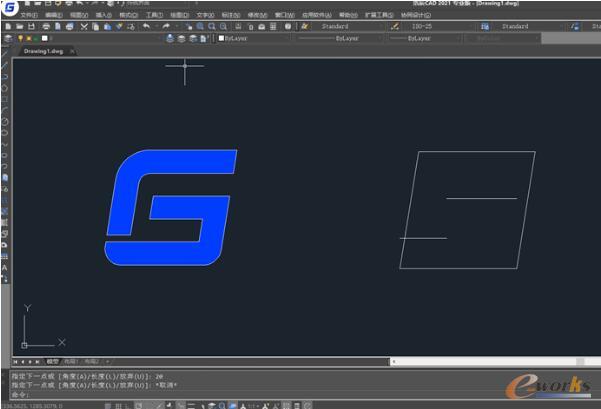Click the Dimension Style icon
This screenshot has height=409, width=601.
click(395, 26)
